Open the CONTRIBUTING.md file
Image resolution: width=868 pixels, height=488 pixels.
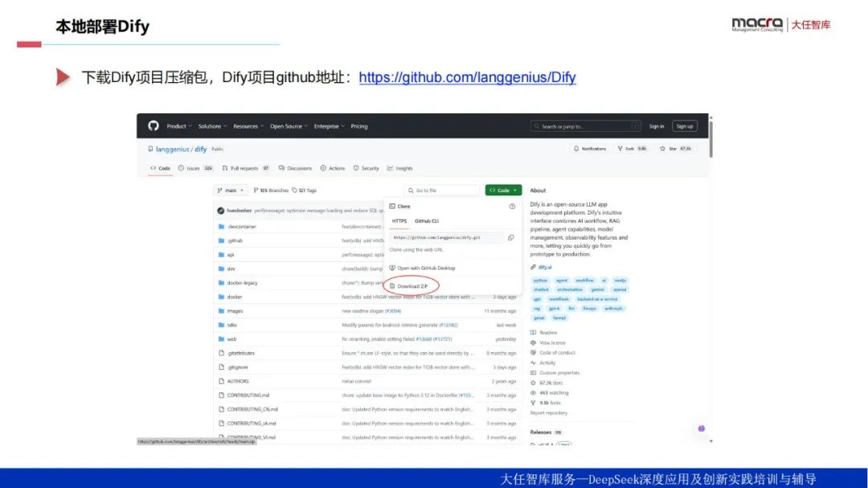[248, 396]
